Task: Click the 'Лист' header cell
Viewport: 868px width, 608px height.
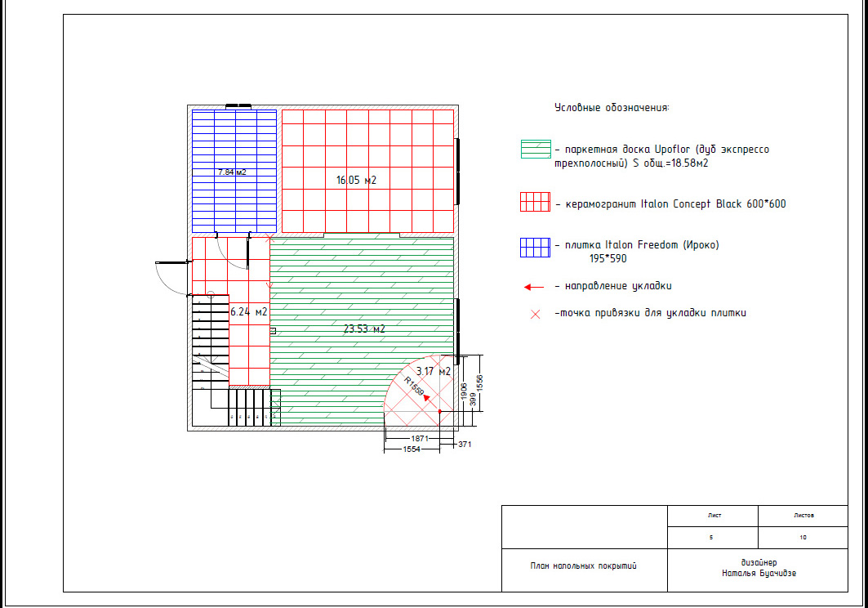Action: 713,516
